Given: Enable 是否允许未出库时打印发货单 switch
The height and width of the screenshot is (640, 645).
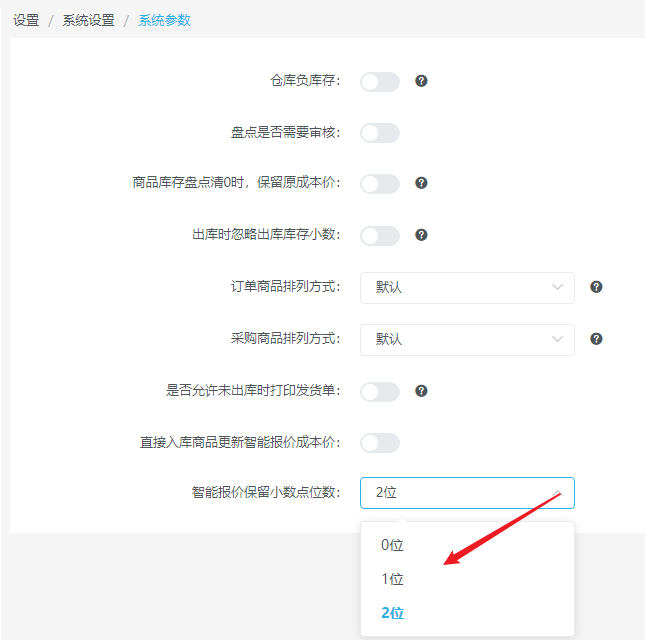Looking at the screenshot, I should pyautogui.click(x=380, y=392).
